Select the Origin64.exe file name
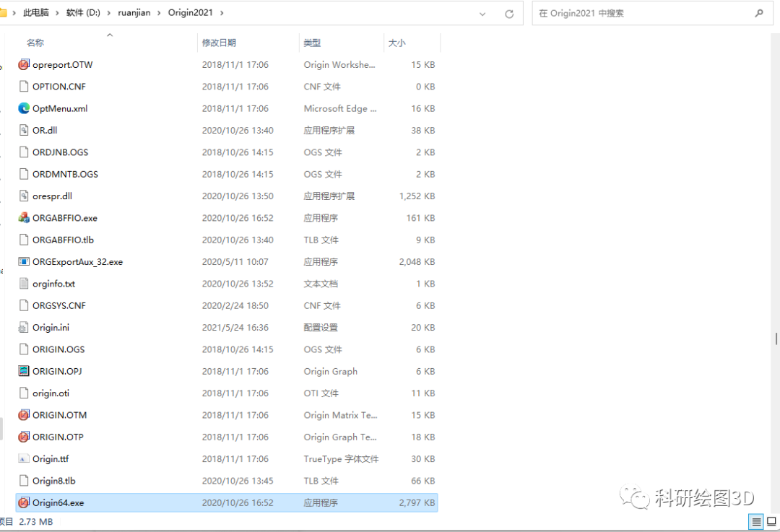 pyautogui.click(x=58, y=502)
